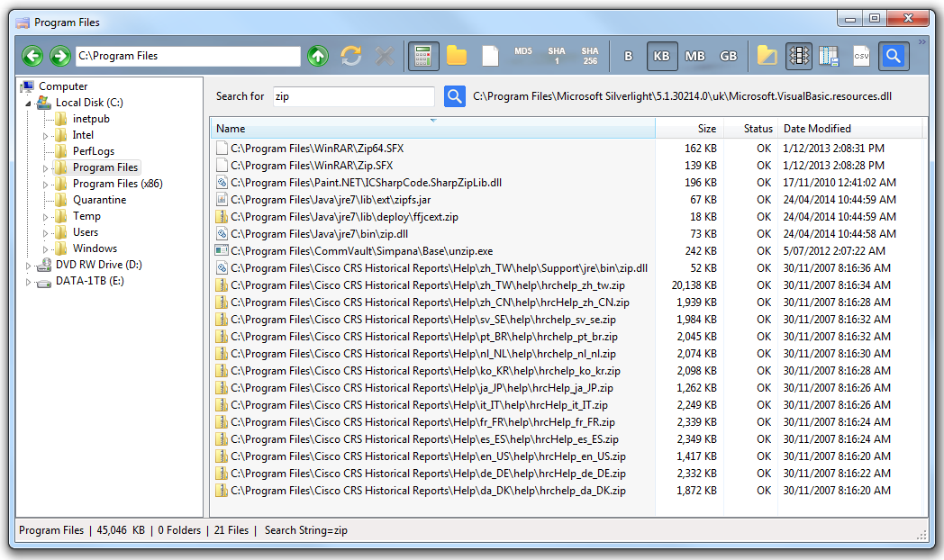944x560 pixels.
Task: Click the search button beside the zip field
Action: click(455, 95)
